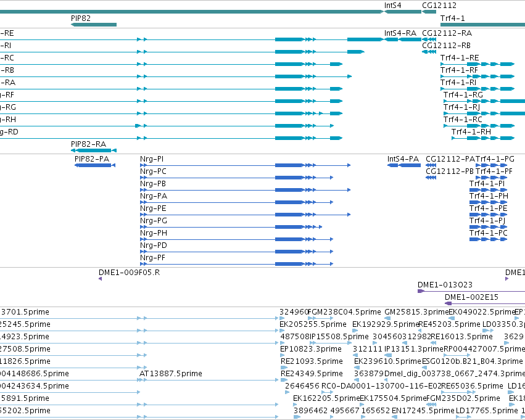Click the RE16013.5prime EST label
This screenshot has height=420, width=525.
pyautogui.click(x=462, y=337)
